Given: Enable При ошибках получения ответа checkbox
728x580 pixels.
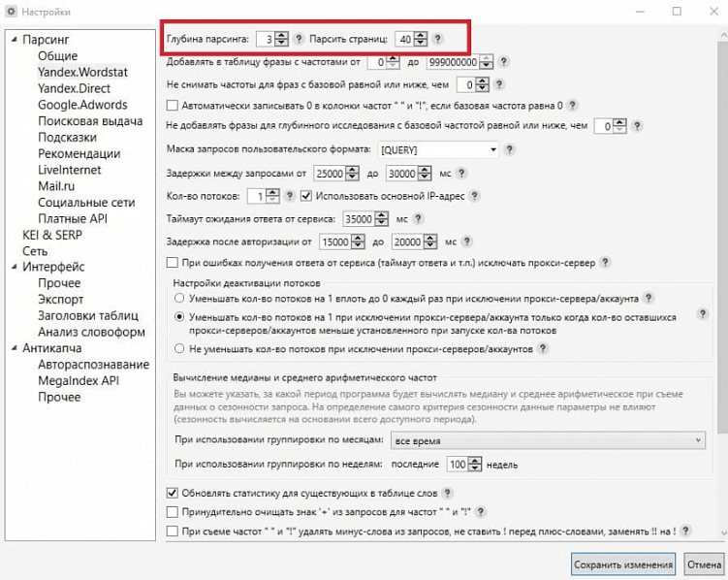Looking at the screenshot, I should (x=173, y=263).
